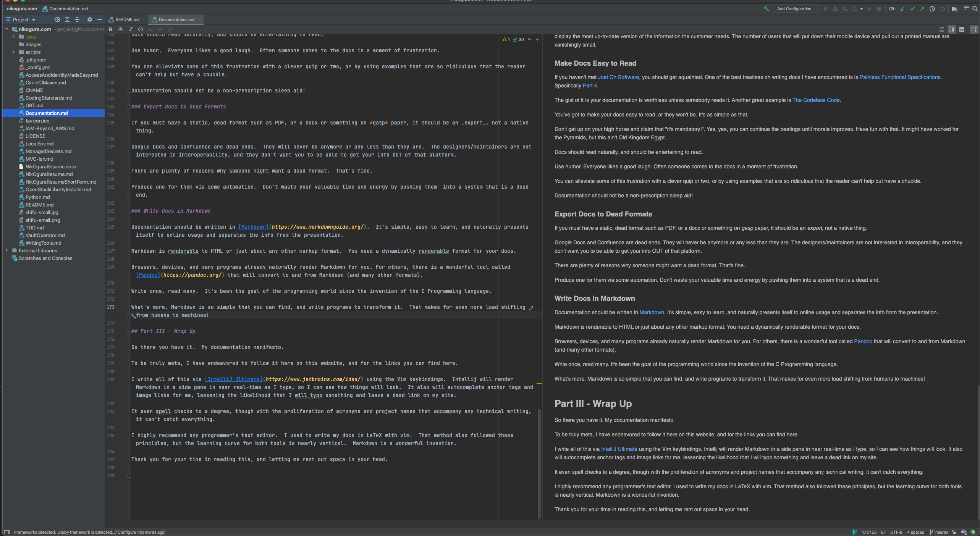Expand External Libraries node
Screen dimensions: 980x536
(6, 250)
